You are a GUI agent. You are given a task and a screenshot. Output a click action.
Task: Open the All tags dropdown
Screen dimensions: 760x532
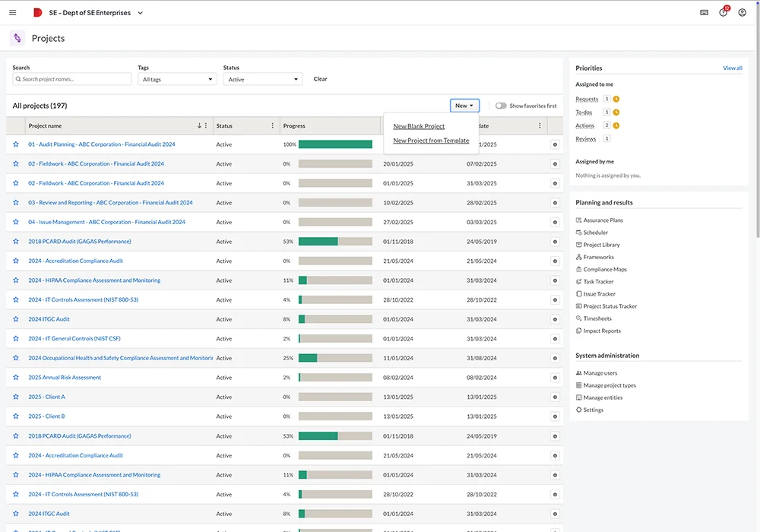coord(176,78)
